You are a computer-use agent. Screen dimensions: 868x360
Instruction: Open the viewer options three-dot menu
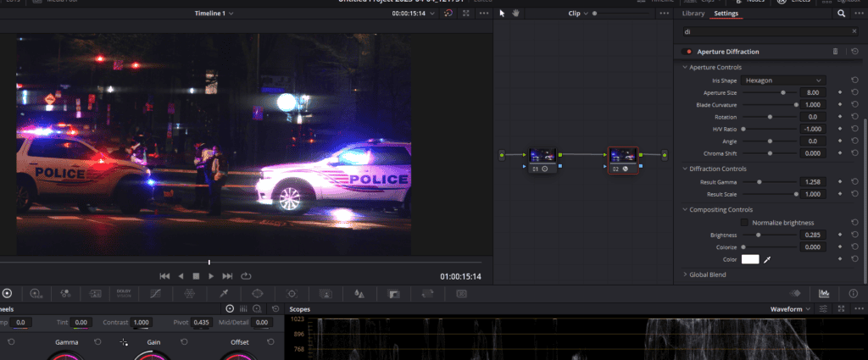coord(484,14)
